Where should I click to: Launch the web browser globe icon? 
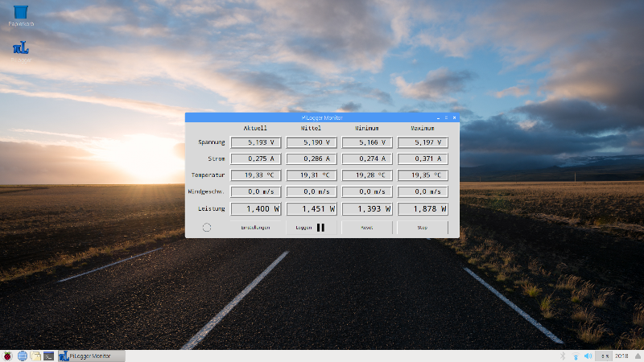[x=23, y=356]
